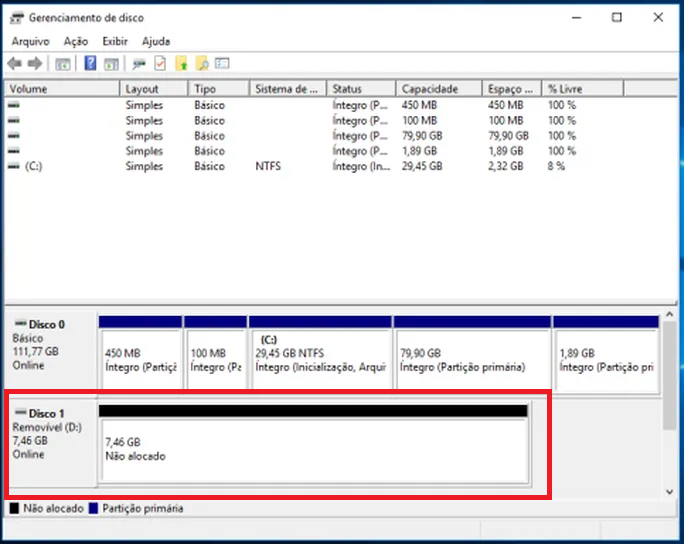
Task: Select the 450 MB partition block on Disco 0
Action: click(140, 352)
